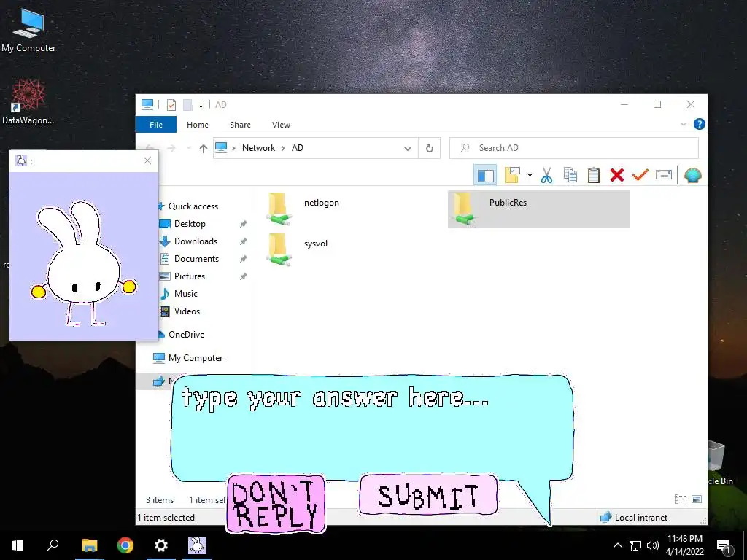The height and width of the screenshot is (560, 747).
Task: Click the Rename icon in toolbar
Action: tap(664, 175)
